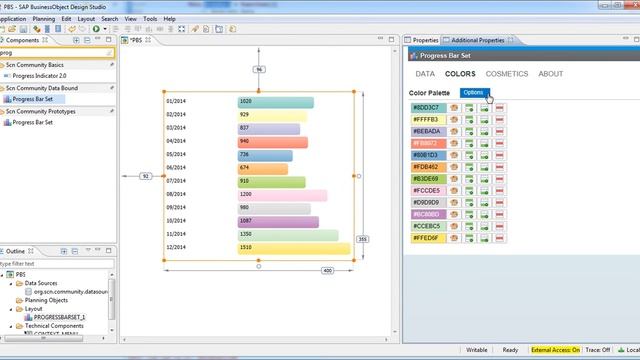Select the Planning Objects folder in Outline
The width and height of the screenshot is (640, 360).
[46, 300]
